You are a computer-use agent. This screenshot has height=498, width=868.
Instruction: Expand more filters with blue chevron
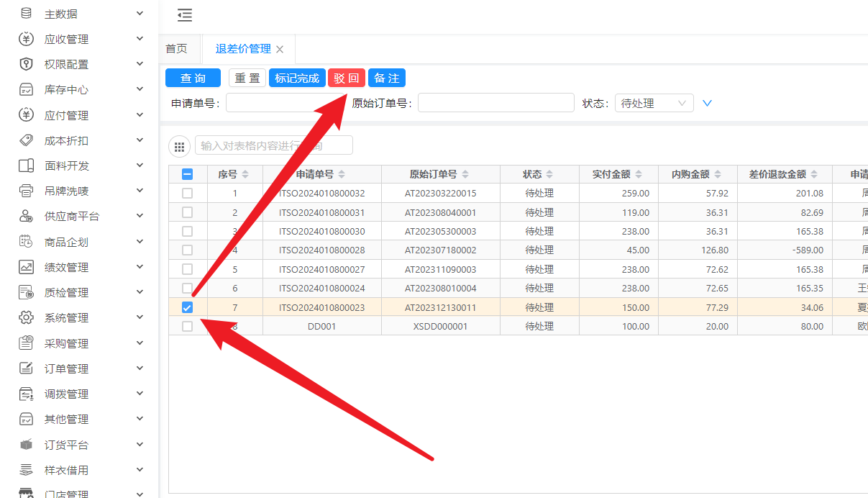(x=707, y=103)
